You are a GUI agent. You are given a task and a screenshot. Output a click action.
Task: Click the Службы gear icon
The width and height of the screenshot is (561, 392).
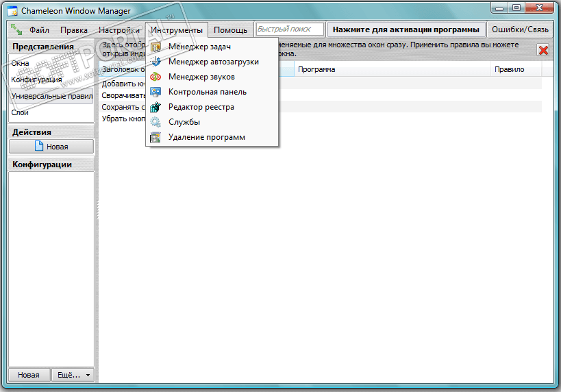(x=155, y=122)
